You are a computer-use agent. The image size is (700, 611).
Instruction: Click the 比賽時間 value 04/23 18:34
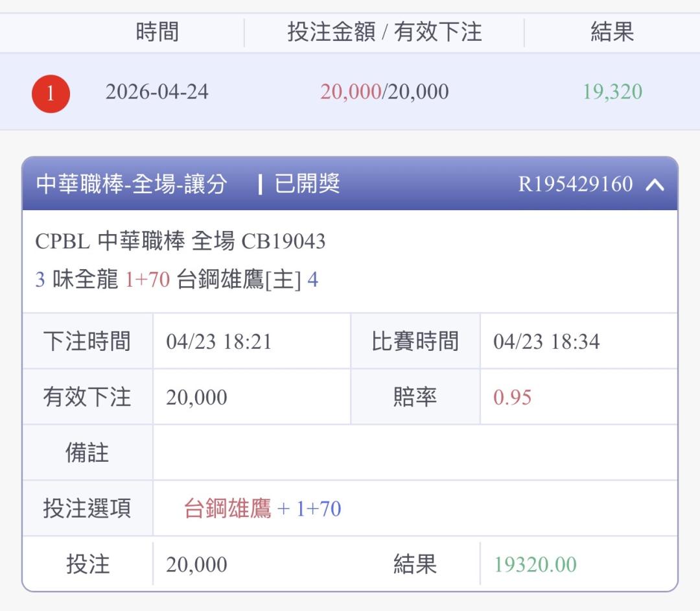tap(546, 341)
